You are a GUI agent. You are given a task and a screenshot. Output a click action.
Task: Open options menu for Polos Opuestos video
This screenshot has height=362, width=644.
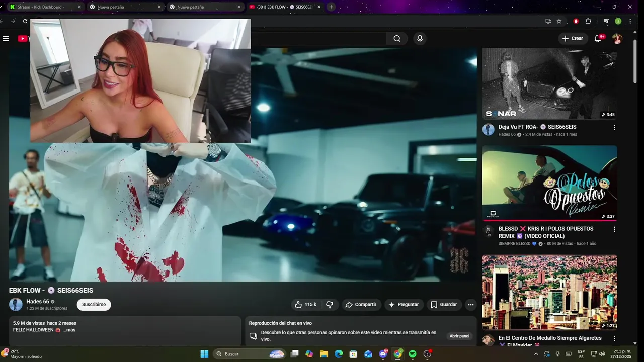coord(614,229)
